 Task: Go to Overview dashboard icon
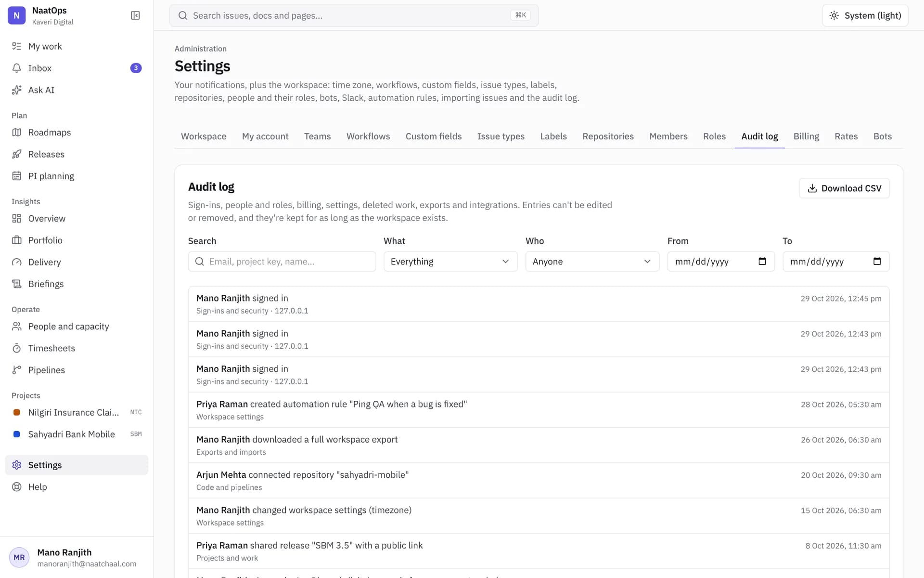point(17,218)
